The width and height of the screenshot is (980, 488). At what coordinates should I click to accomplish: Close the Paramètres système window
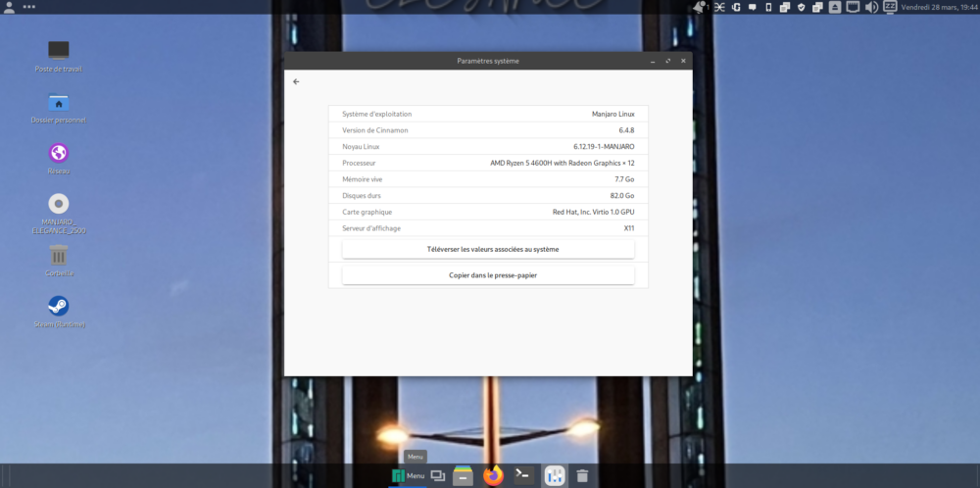click(683, 61)
